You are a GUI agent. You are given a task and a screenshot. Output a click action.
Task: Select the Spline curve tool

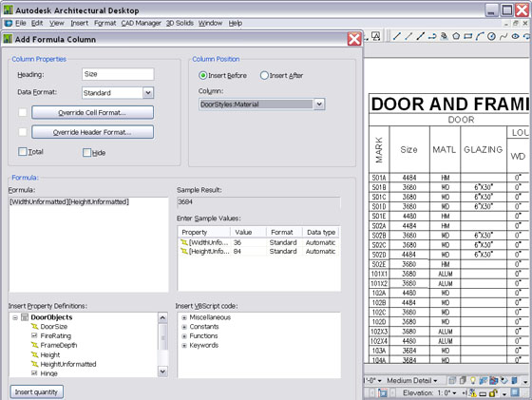(x=503, y=36)
